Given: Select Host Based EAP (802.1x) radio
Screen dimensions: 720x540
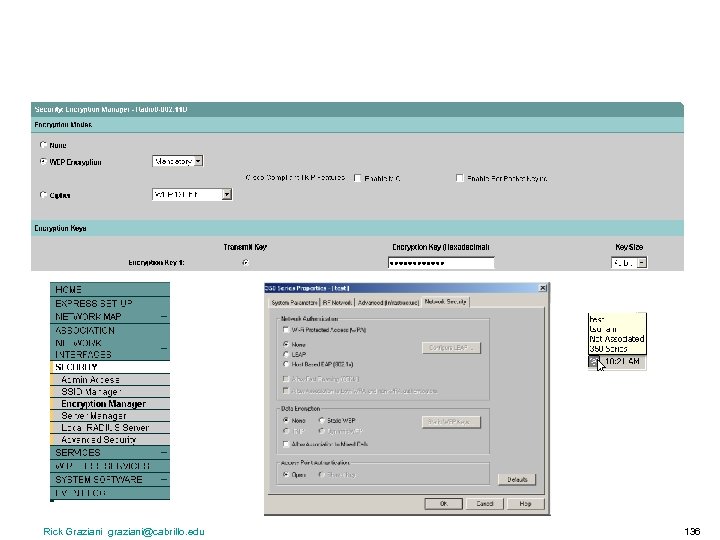Looking at the screenshot, I should pyautogui.click(x=286, y=364).
